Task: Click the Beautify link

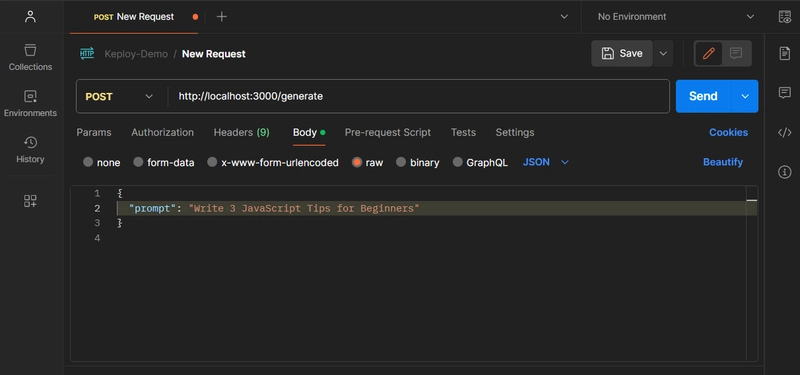Action: [722, 162]
